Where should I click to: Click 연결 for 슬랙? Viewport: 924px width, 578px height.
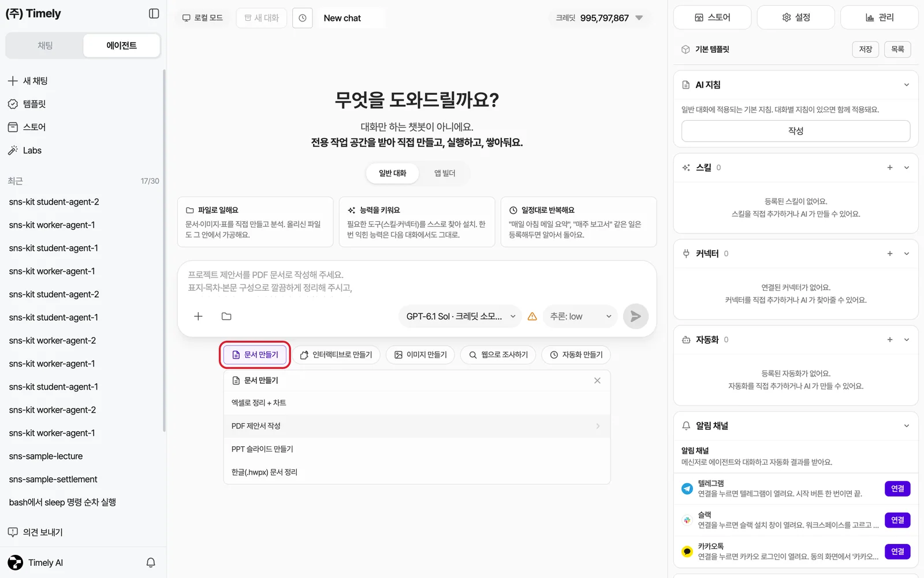(x=897, y=520)
